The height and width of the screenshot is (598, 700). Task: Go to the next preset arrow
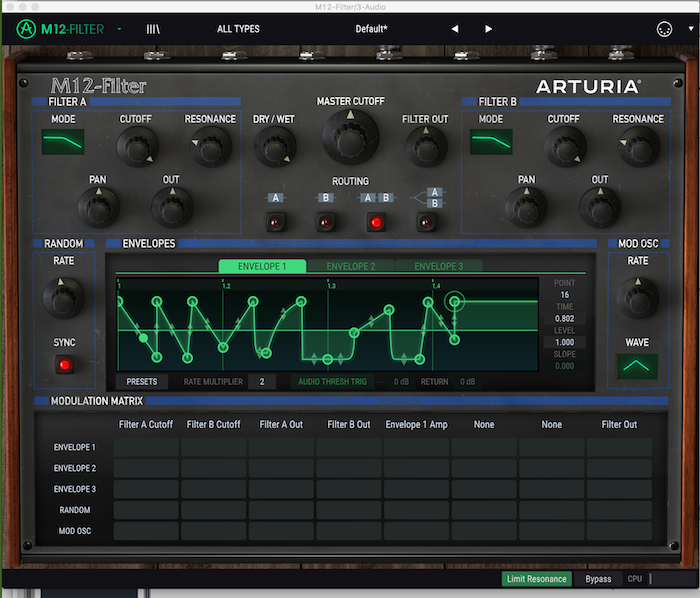(488, 29)
